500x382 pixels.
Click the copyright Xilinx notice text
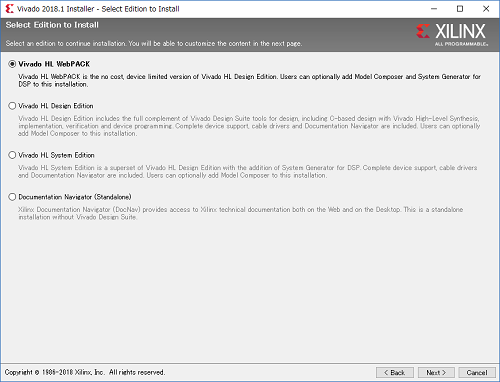85,372
